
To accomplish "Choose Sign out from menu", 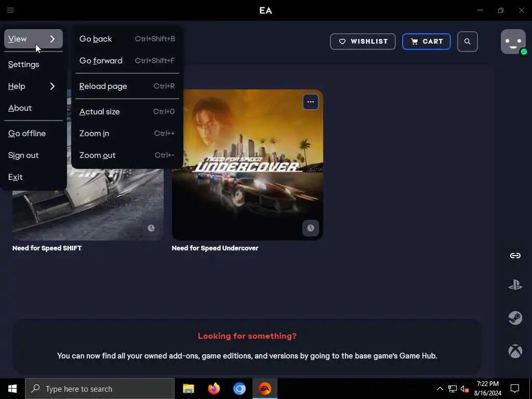I will pos(33,155).
